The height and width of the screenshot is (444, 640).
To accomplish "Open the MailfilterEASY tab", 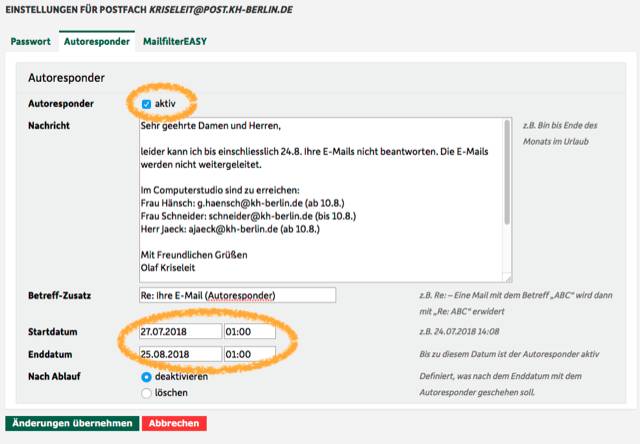I will [x=175, y=41].
